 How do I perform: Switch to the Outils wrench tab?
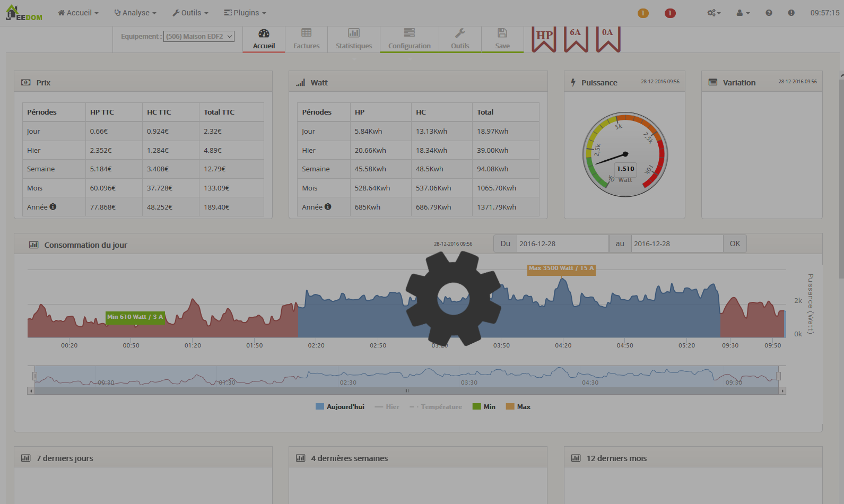pyautogui.click(x=460, y=39)
